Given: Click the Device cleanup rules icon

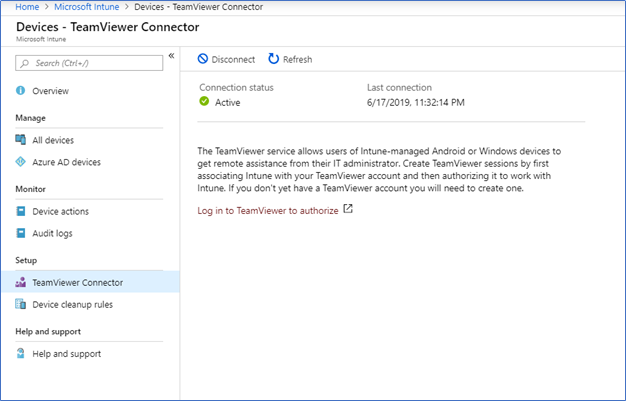Looking at the screenshot, I should click(20, 304).
